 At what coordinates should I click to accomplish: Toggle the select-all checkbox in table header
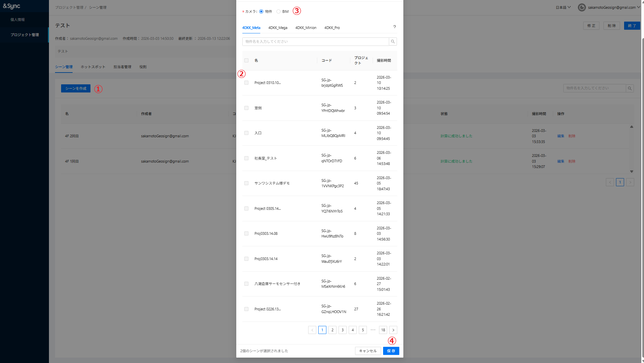[x=246, y=60]
